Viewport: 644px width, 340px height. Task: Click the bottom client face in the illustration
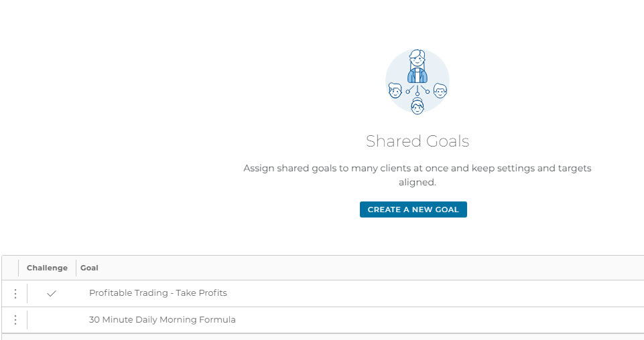pyautogui.click(x=417, y=106)
